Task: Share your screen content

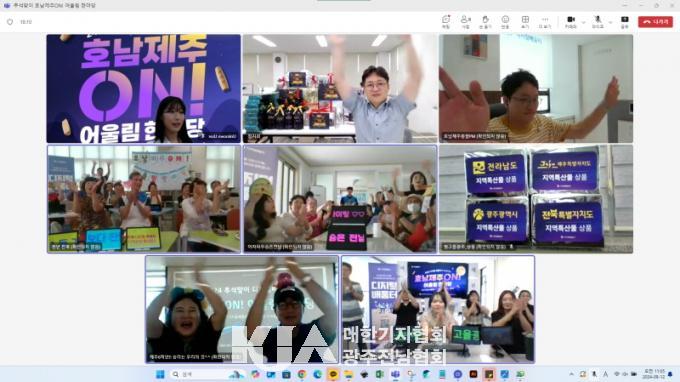Action: [624, 21]
